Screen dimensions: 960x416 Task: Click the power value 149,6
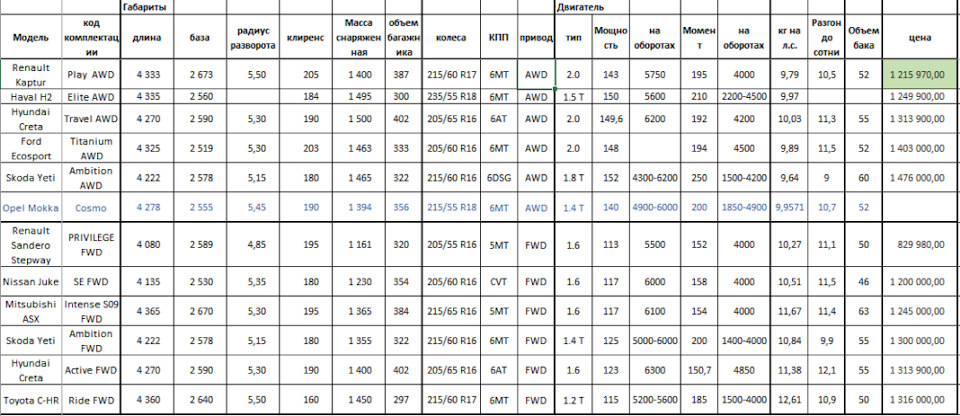click(610, 119)
